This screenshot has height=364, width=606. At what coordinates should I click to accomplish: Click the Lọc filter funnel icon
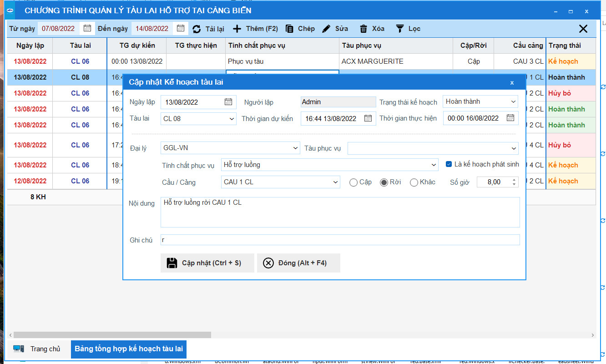click(399, 29)
